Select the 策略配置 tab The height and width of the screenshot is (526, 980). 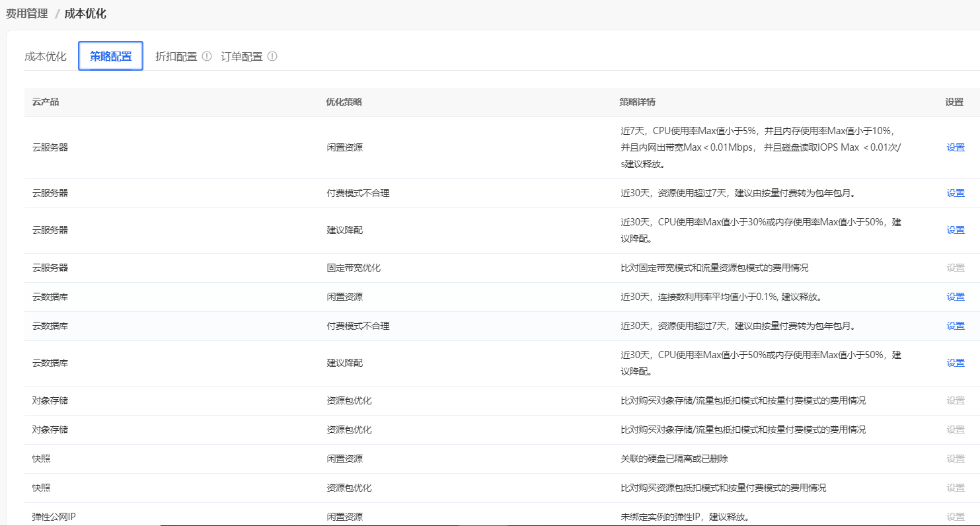tap(111, 56)
